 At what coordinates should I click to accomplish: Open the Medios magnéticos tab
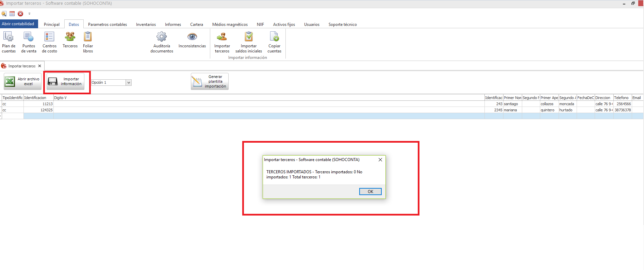coord(230,25)
